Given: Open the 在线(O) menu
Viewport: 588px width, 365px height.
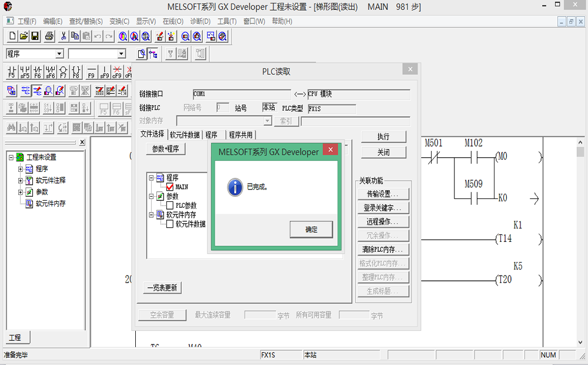Looking at the screenshot, I should (x=173, y=21).
